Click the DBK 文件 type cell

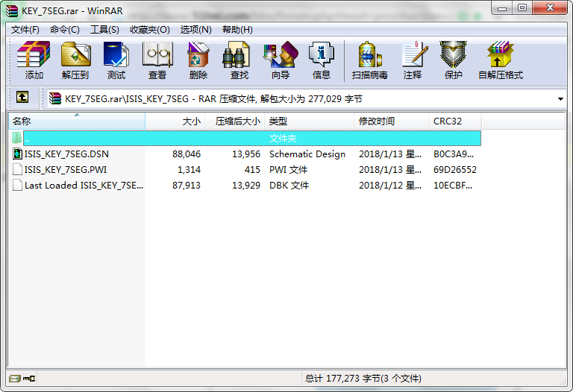289,186
